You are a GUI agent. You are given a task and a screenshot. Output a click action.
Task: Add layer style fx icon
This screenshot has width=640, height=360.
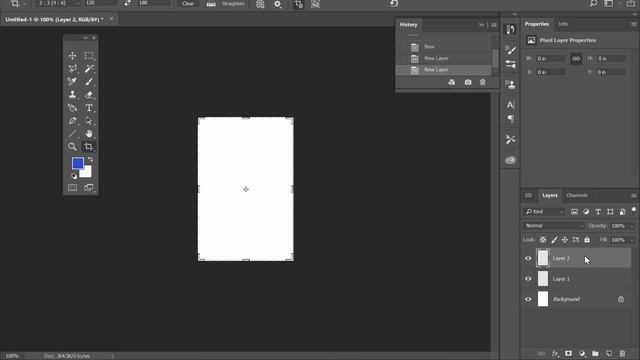tap(555, 353)
